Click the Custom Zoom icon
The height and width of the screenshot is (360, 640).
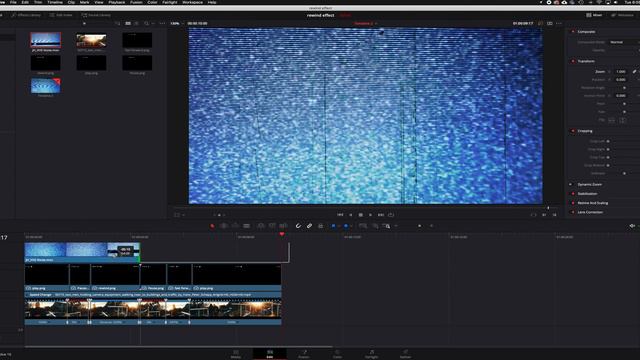pyautogui.click(x=386, y=226)
